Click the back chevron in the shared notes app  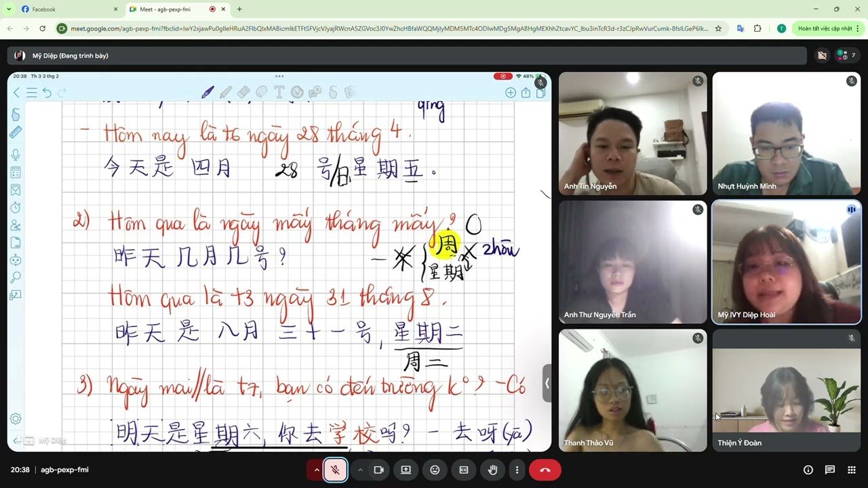tap(16, 93)
